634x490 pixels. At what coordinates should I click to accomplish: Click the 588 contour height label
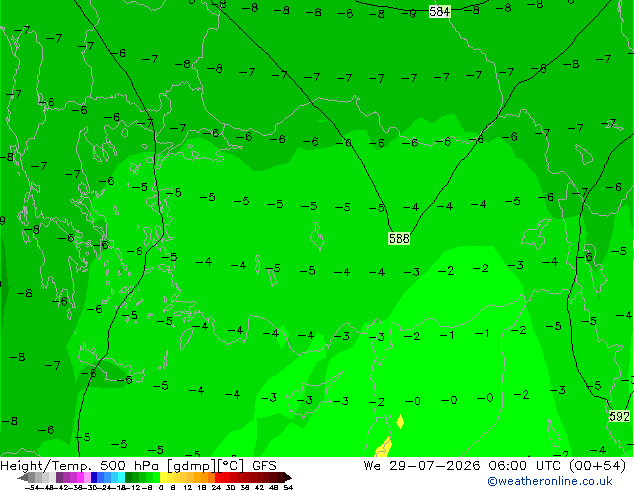click(x=399, y=238)
